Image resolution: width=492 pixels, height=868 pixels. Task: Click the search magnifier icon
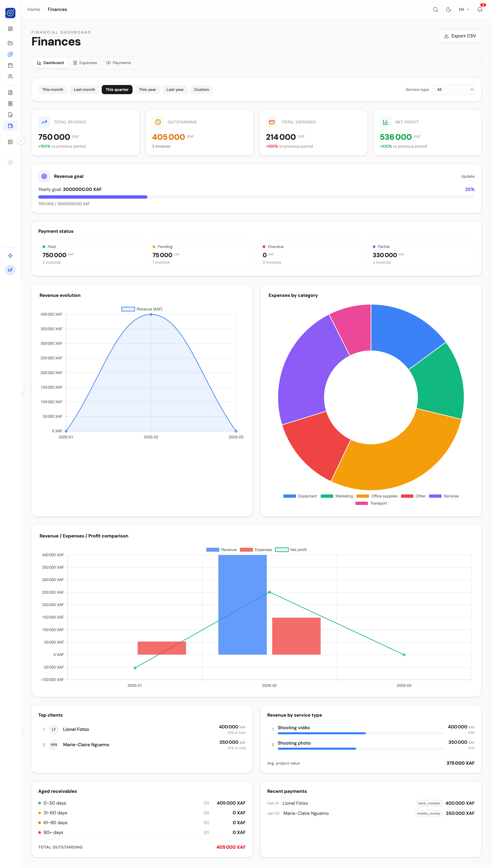pos(435,9)
